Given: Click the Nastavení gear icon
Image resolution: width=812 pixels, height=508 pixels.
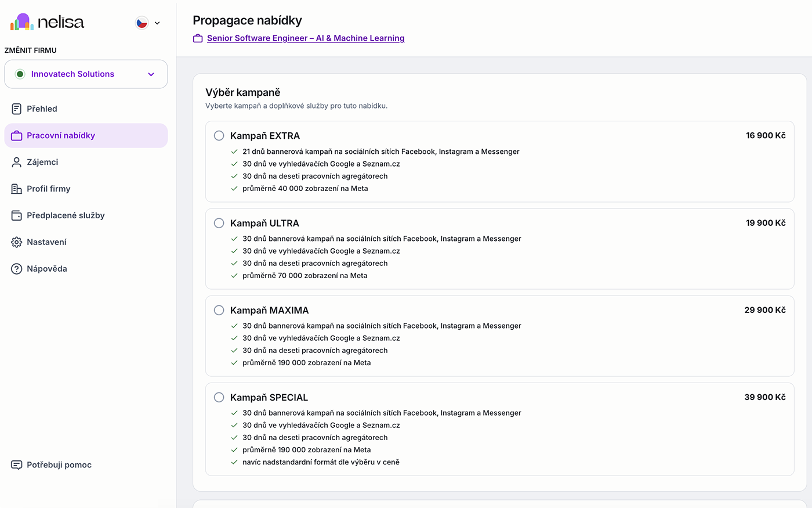Looking at the screenshot, I should pos(17,242).
